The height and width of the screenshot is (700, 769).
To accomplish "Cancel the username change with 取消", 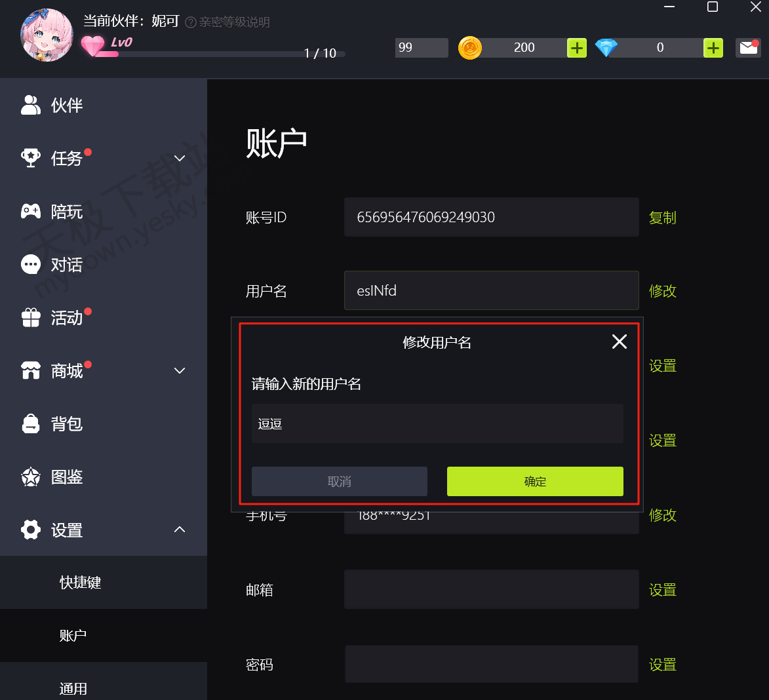I will click(340, 481).
